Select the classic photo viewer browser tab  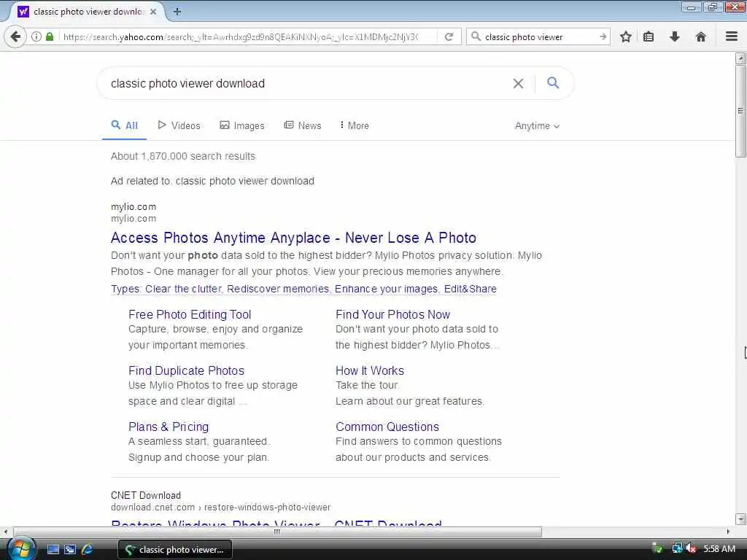coord(88,12)
